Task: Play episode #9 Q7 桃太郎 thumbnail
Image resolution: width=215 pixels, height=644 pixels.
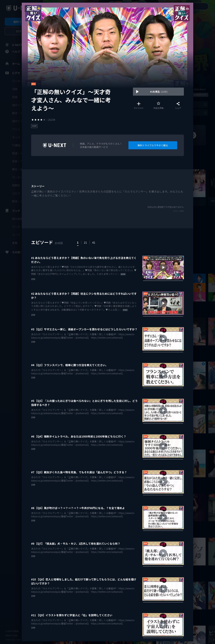Action: tap(163, 553)
